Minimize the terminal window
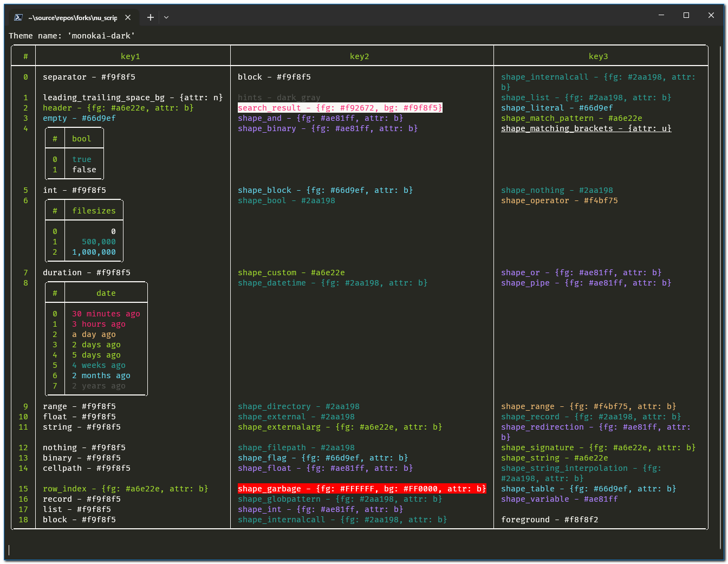Viewport: 728px width, 564px height. [661, 15]
